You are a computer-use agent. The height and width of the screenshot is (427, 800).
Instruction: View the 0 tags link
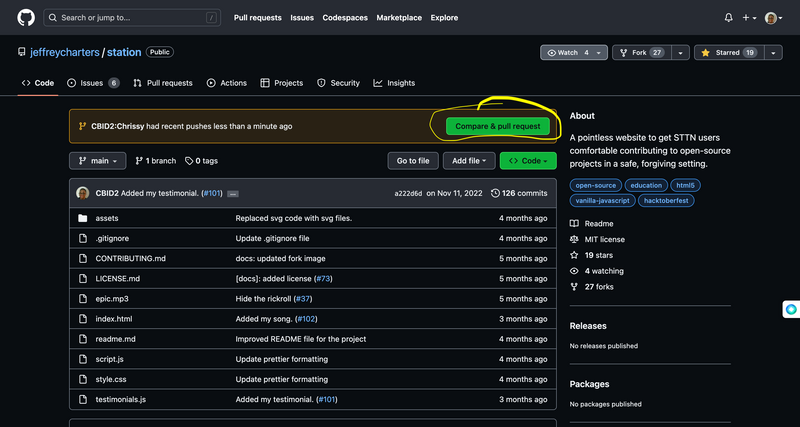tap(202, 161)
